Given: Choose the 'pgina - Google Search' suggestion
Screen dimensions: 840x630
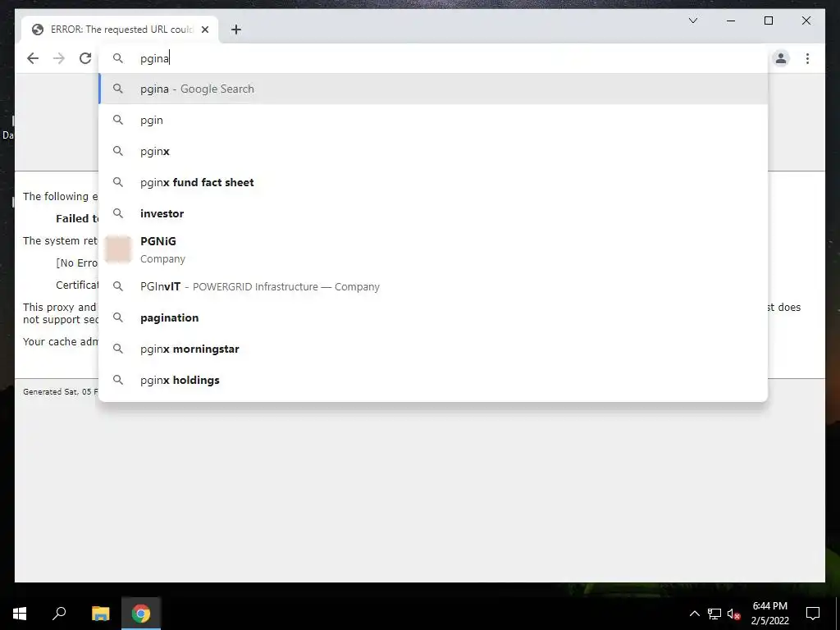Looking at the screenshot, I should [433, 89].
